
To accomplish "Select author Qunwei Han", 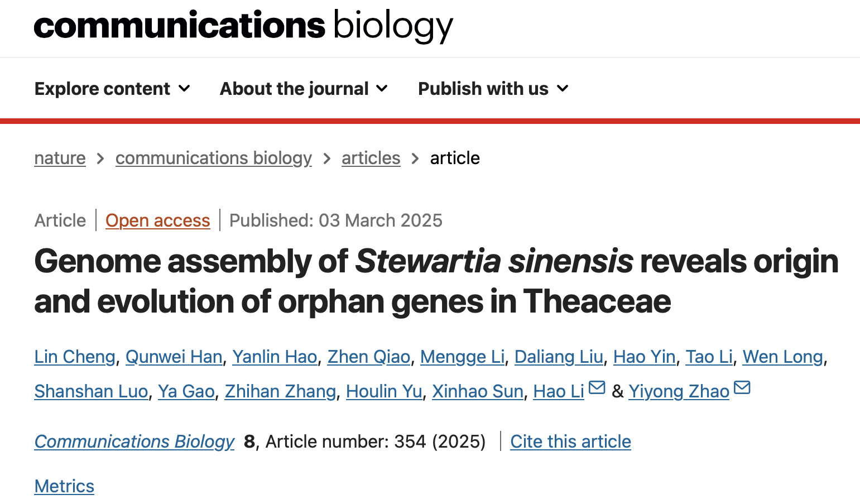I will (174, 357).
